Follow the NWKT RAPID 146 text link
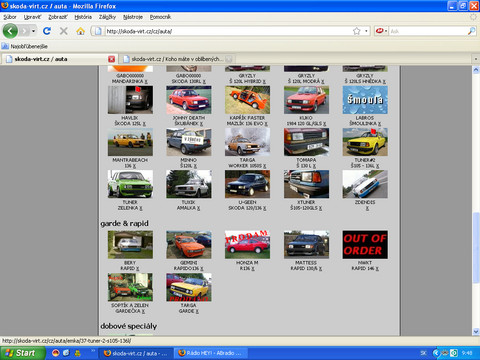This screenshot has width=480, height=360. click(x=365, y=266)
